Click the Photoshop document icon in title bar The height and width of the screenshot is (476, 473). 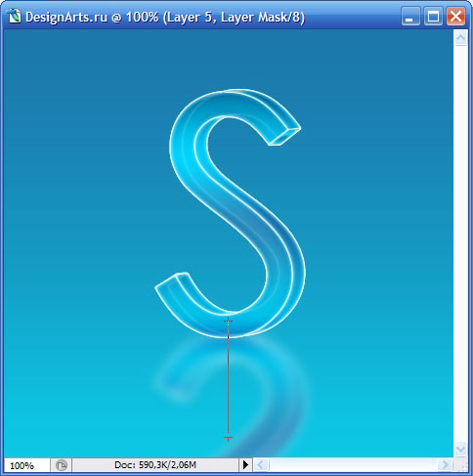pyautogui.click(x=14, y=17)
